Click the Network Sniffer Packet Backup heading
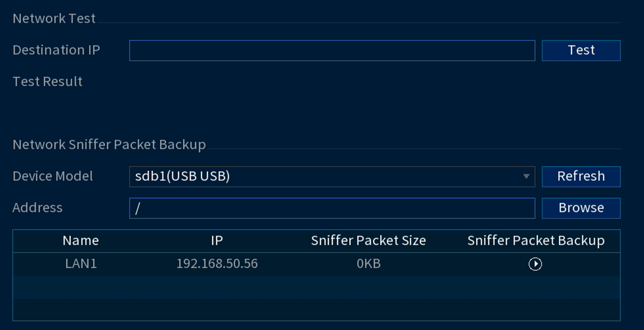The width and height of the screenshot is (644, 330). click(109, 145)
